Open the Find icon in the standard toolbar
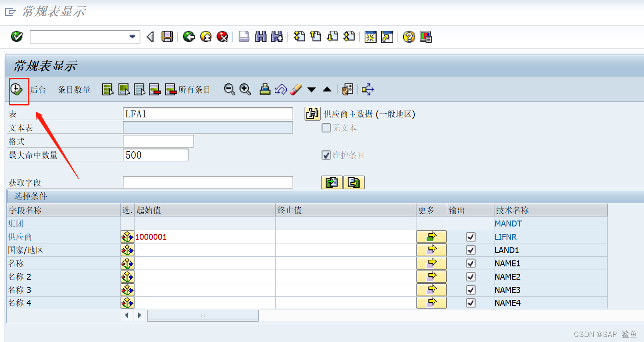The width and height of the screenshot is (644, 342). pos(260,37)
